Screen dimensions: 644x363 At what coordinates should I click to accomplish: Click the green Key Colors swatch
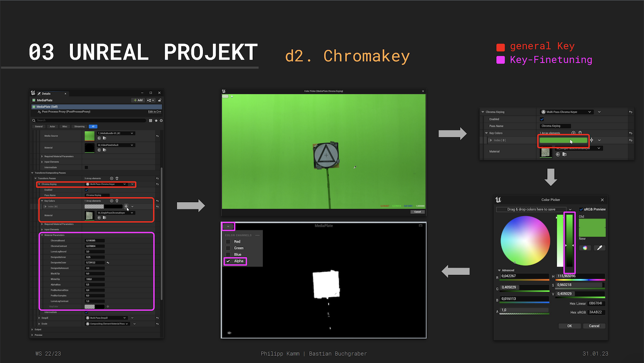coord(563,141)
